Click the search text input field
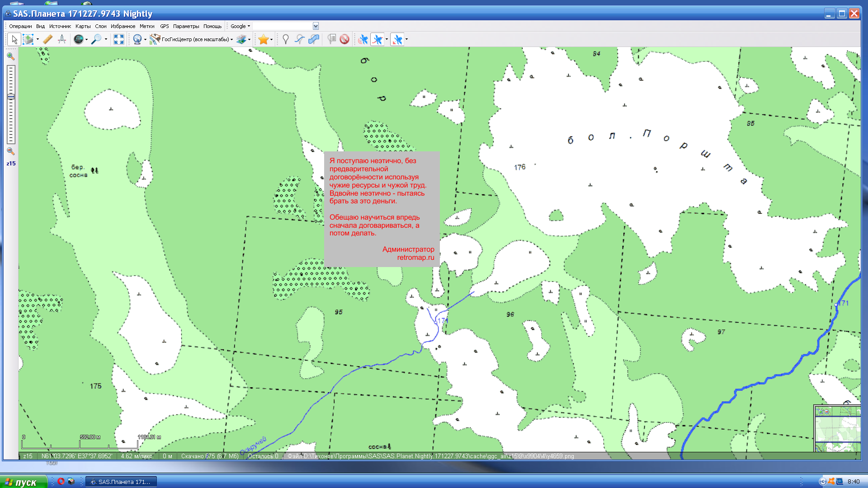 point(283,26)
